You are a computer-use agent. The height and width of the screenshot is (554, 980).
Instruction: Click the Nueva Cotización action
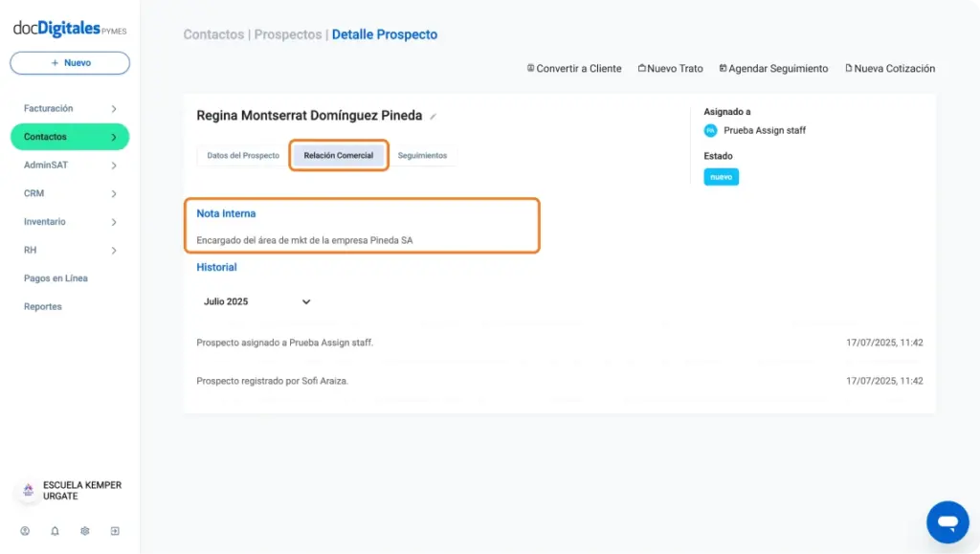tap(890, 69)
